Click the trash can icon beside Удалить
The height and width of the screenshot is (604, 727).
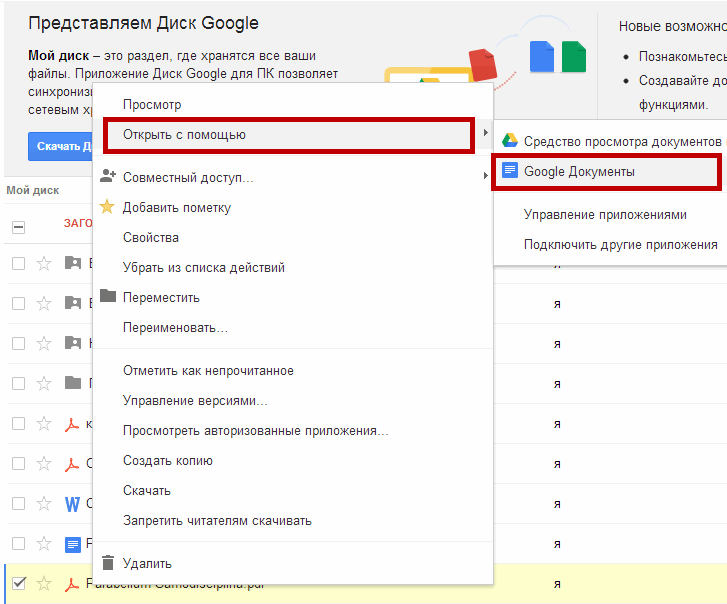click(x=108, y=562)
